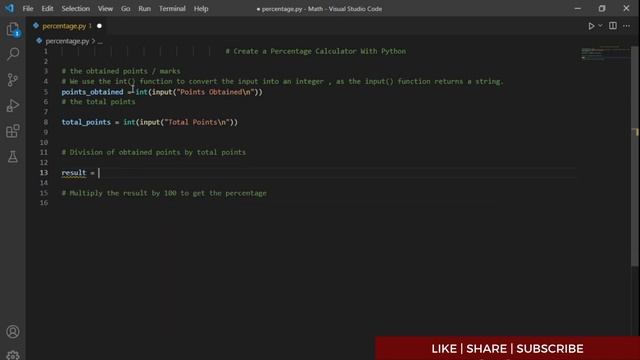Expand the run button dropdown arrow

600,26
